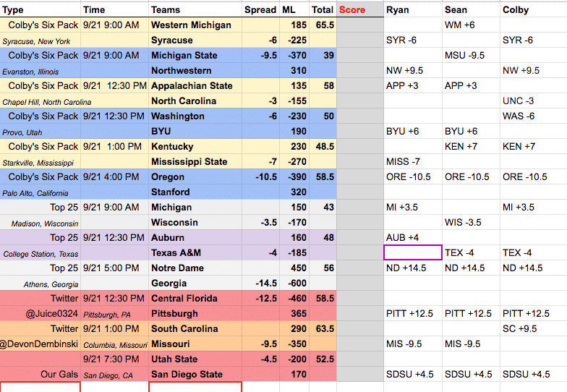Click Ryan's empty highlighted Texas A&M cell
The height and width of the screenshot is (392, 567).
[x=412, y=252]
